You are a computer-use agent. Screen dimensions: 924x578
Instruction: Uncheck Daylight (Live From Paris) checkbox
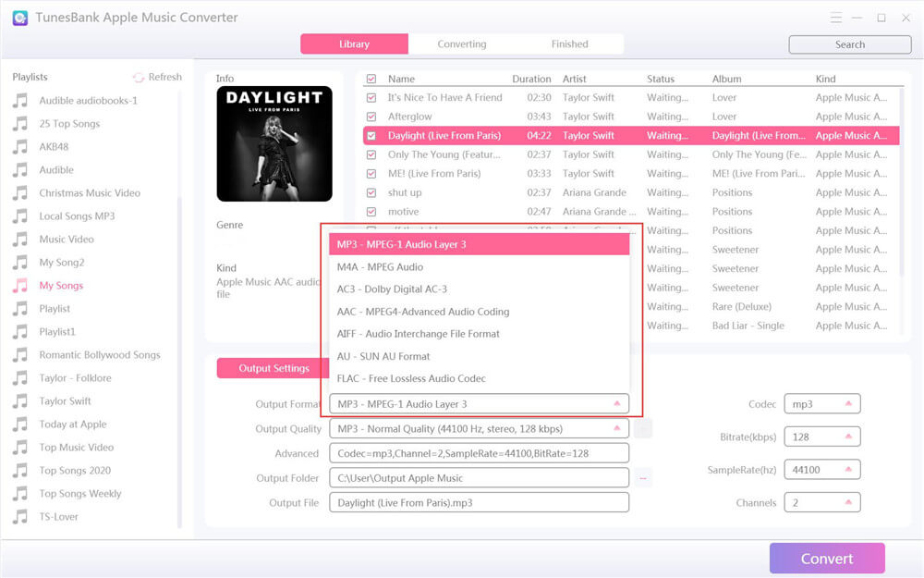371,136
